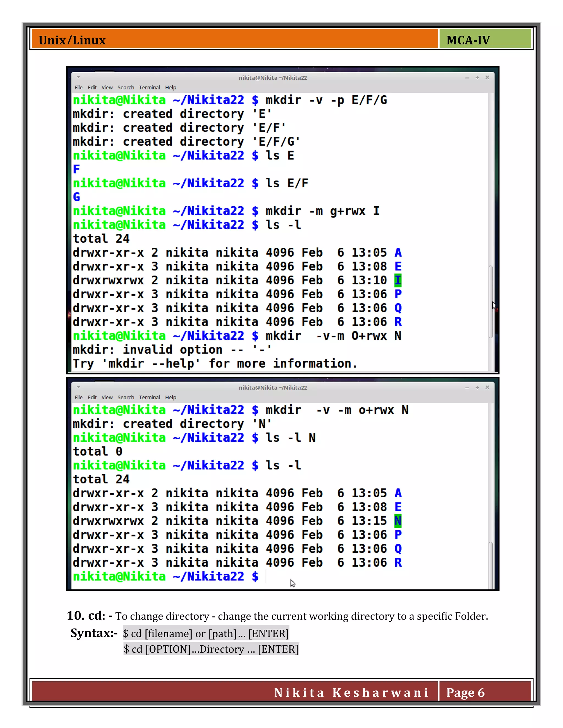Viewport: 563px width, 728px height.
Task: Click directory R row in lower listing
Action: point(237,563)
